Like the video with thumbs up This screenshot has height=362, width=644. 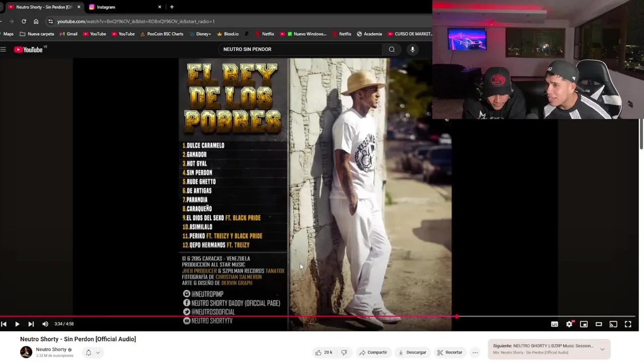(324, 352)
